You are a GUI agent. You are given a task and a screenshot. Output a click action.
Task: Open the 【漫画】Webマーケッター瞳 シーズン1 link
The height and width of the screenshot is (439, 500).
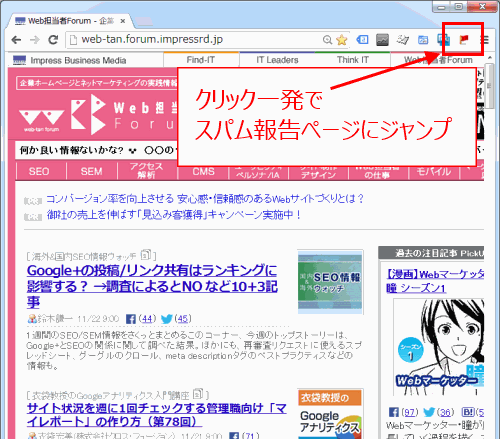tap(435, 281)
